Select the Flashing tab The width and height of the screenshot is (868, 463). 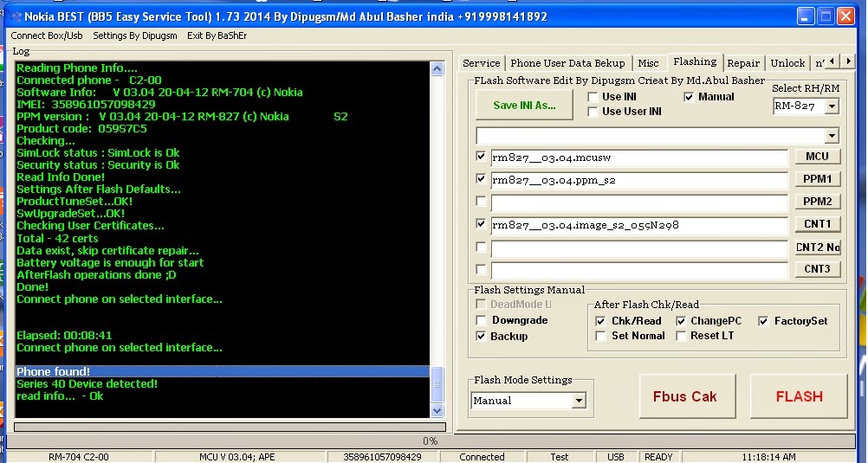point(695,61)
